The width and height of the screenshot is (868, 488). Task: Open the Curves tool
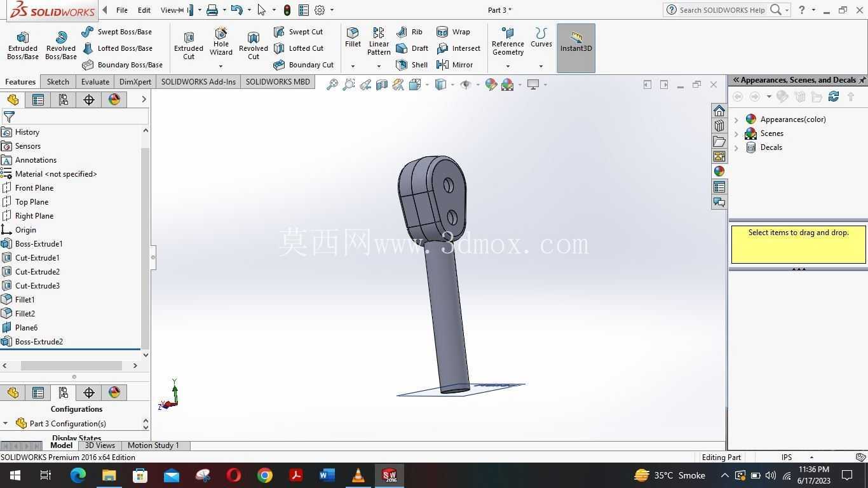pyautogui.click(x=541, y=37)
